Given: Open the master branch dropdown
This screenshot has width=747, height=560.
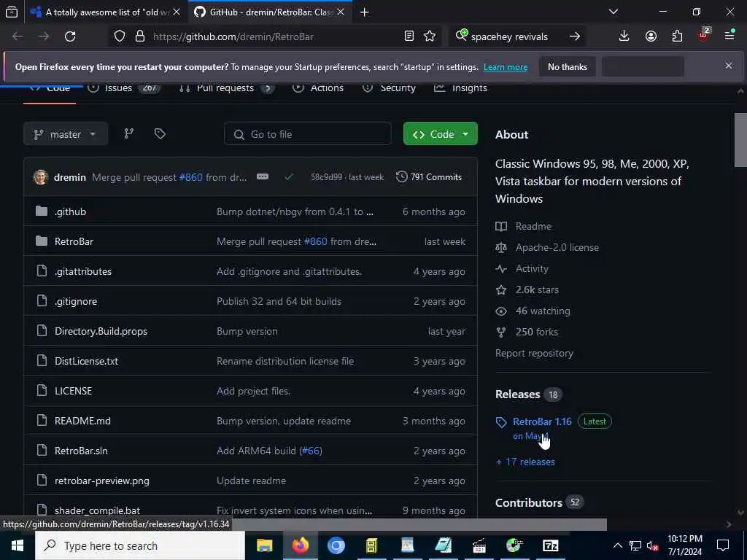Looking at the screenshot, I should pos(65,134).
